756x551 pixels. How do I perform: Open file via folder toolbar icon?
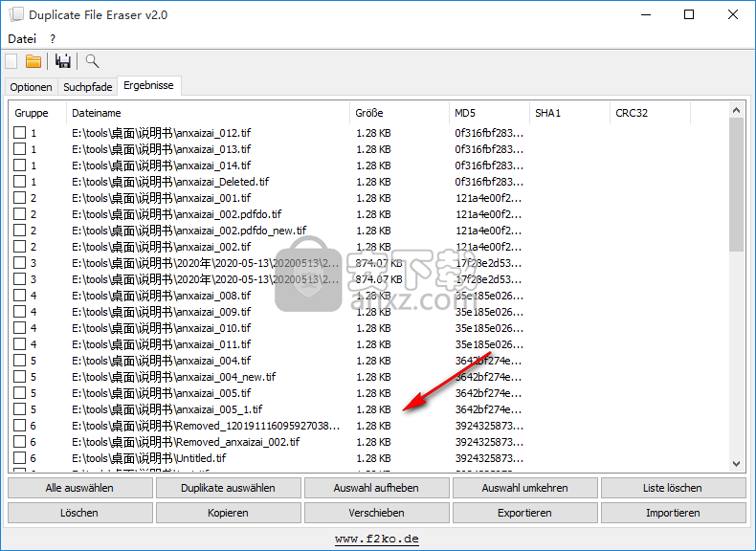click(x=33, y=61)
